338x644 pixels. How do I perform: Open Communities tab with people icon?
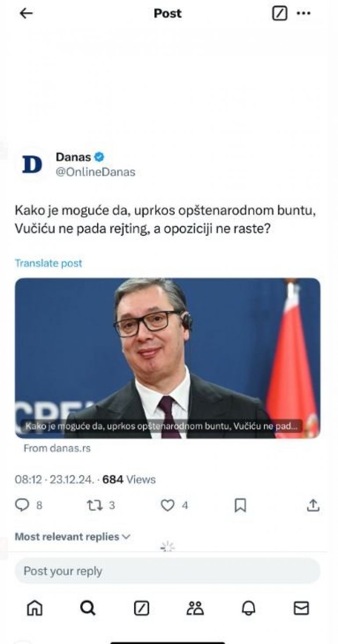[x=195, y=608]
